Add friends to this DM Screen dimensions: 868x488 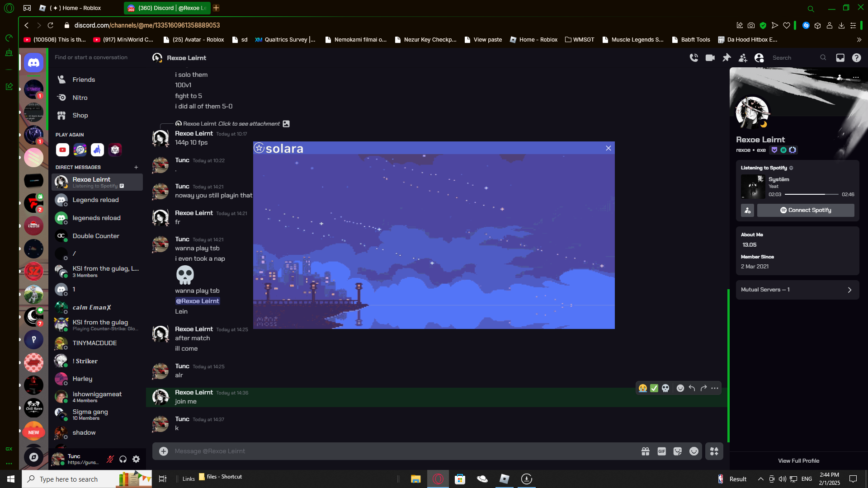tap(743, 58)
